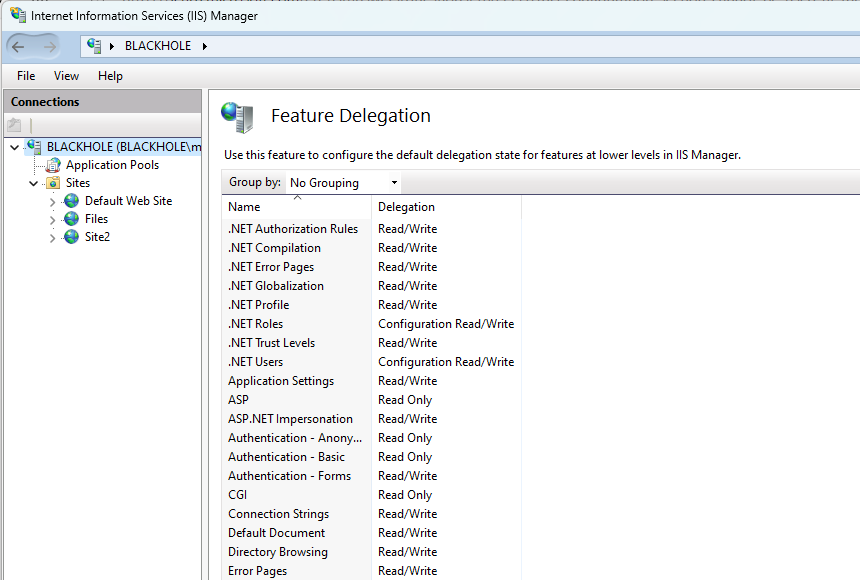The height and width of the screenshot is (580, 860).
Task: Click the forward navigation arrow
Action: click(49, 47)
